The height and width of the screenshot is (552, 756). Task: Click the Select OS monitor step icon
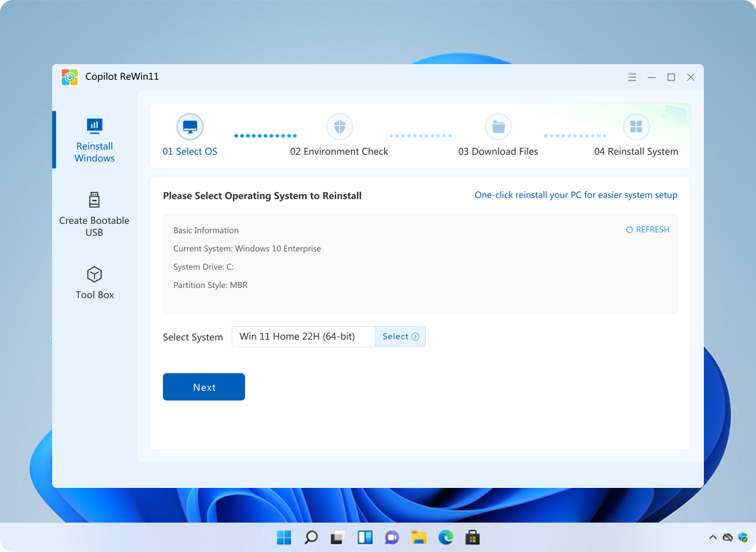[190, 127]
